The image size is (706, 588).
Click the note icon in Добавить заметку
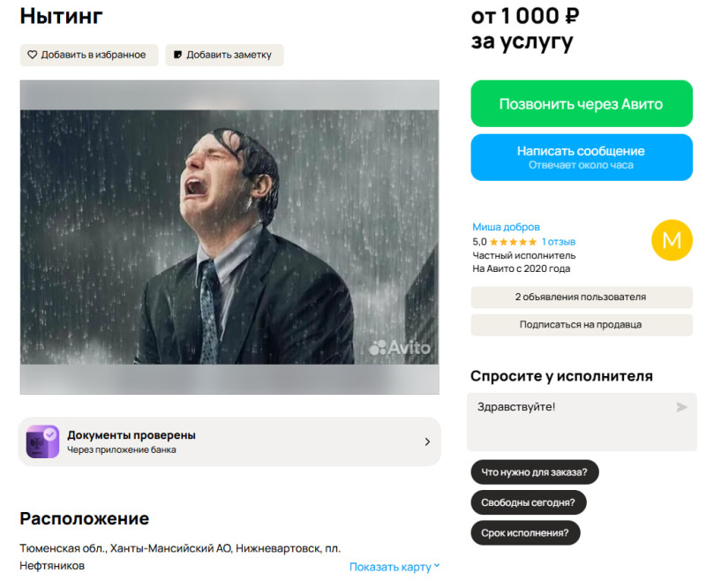pos(178,55)
